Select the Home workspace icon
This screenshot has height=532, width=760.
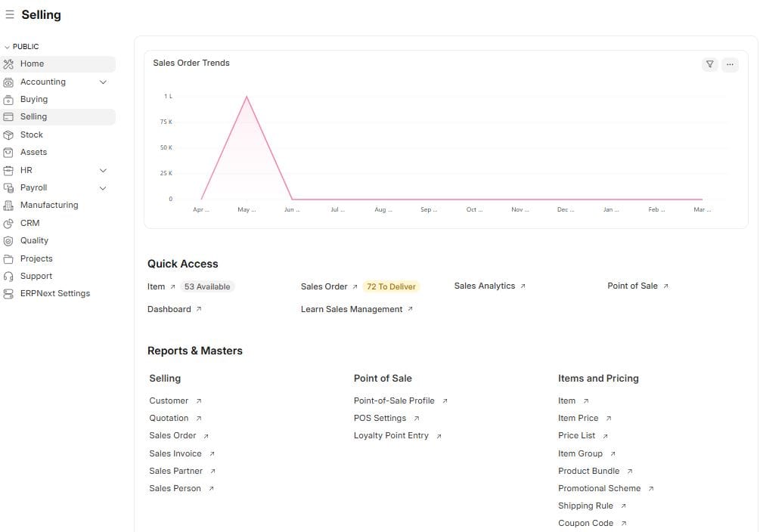point(11,63)
